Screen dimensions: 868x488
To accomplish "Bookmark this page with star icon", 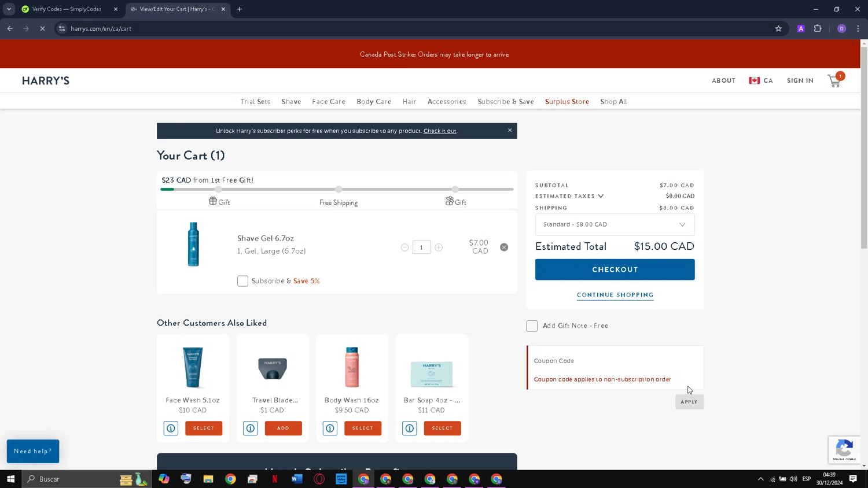I will click(778, 28).
